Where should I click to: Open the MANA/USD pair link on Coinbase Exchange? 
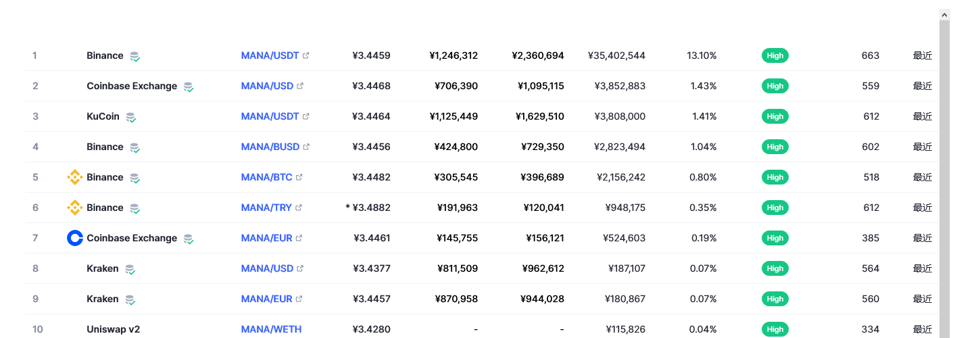point(267,86)
